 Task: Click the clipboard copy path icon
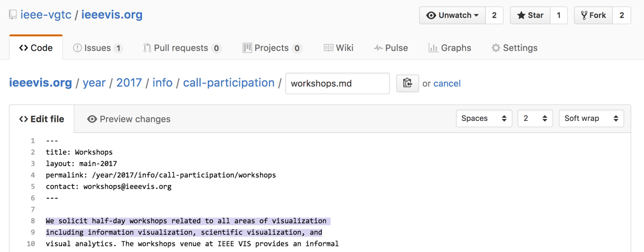(x=407, y=83)
